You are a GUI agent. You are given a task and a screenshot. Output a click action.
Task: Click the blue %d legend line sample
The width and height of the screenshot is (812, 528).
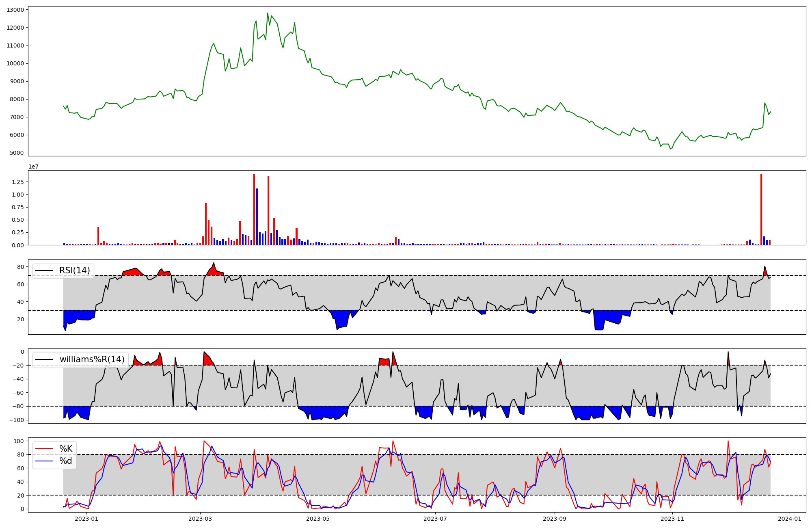[x=45, y=461]
